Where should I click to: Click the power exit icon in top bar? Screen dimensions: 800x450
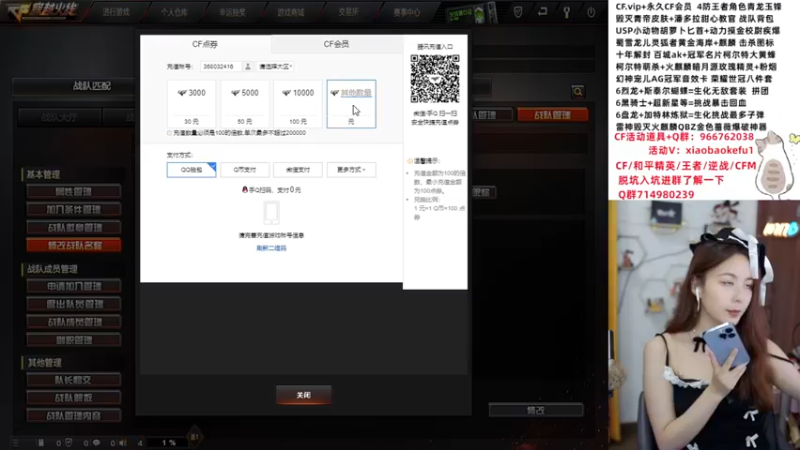click(x=591, y=12)
